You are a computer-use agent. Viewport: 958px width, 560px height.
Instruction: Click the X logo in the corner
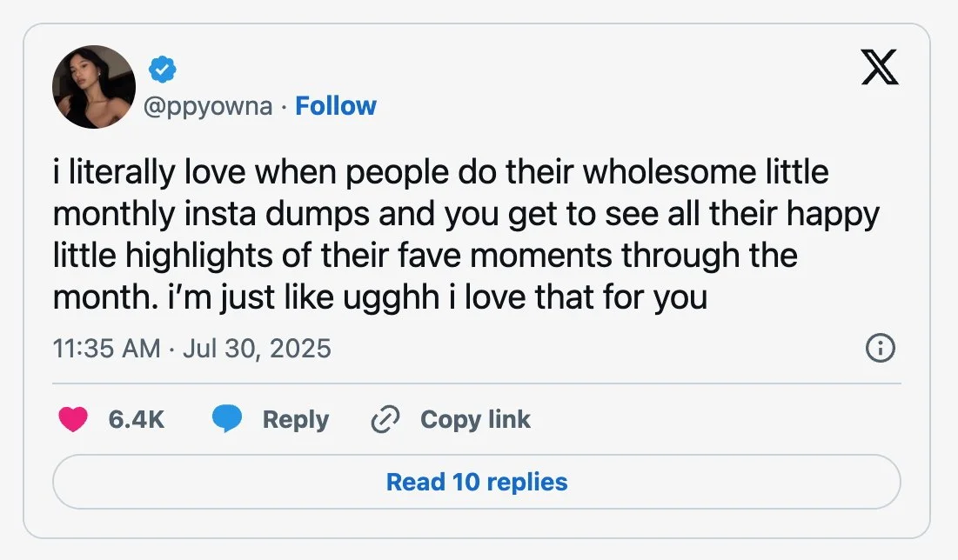[880, 69]
